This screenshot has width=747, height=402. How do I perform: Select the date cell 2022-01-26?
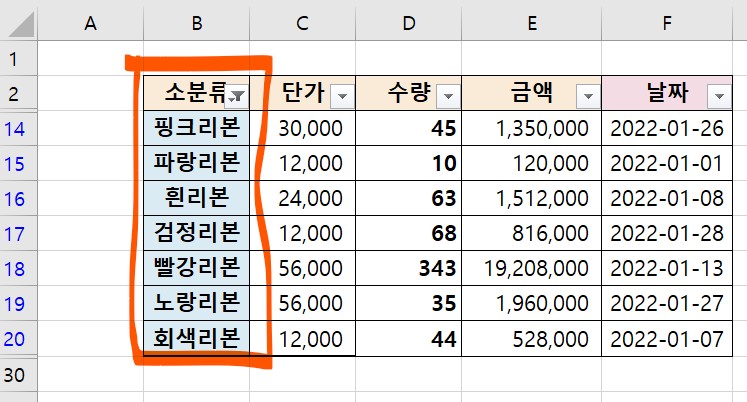point(667,128)
